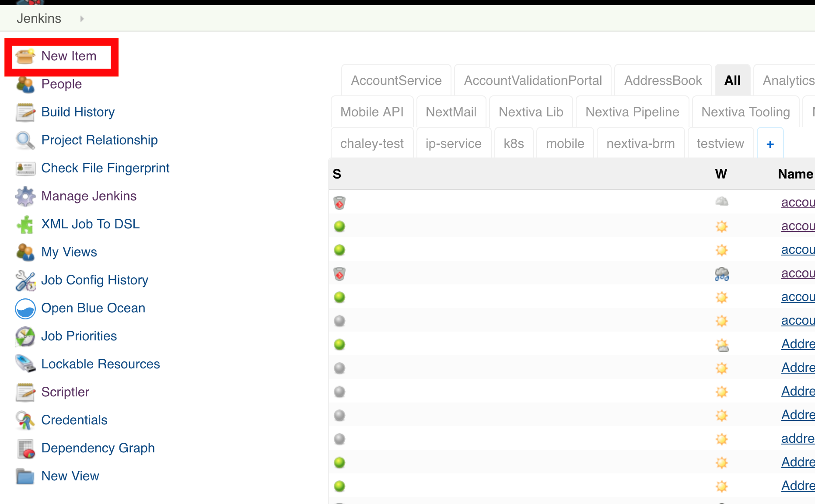The height and width of the screenshot is (504, 815).
Task: Open the mobile view tab
Action: tap(565, 143)
